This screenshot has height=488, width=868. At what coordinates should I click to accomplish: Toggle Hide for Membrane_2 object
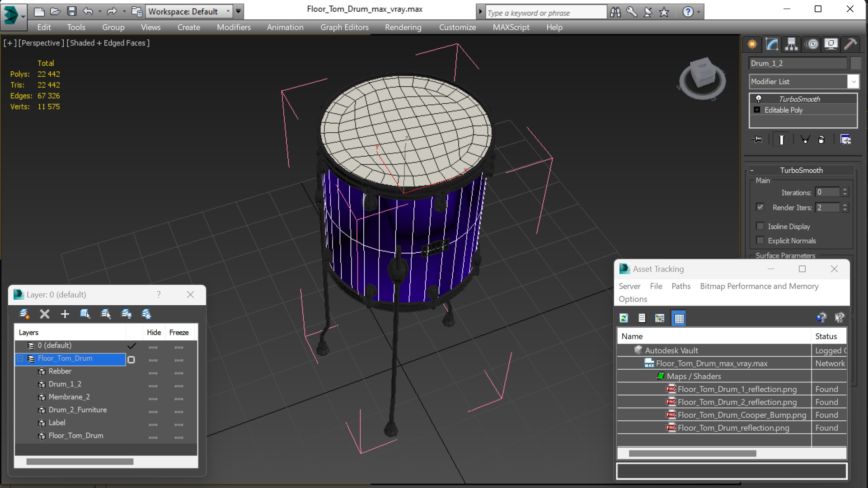(x=153, y=399)
